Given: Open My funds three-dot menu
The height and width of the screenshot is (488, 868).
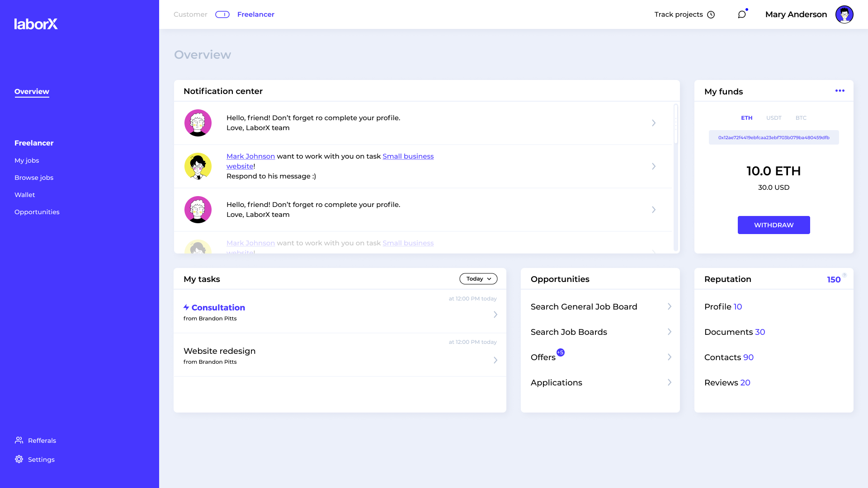Looking at the screenshot, I should pos(840,91).
